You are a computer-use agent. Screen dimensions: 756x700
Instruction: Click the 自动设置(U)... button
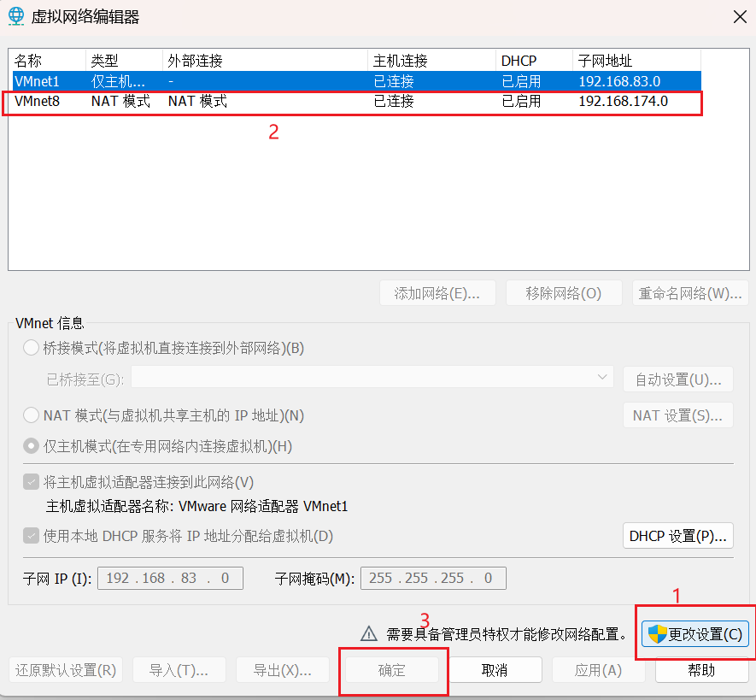point(678,379)
